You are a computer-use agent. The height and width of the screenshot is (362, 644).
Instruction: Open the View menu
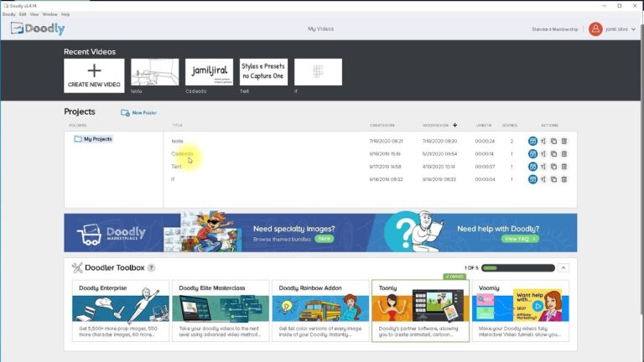(x=34, y=14)
